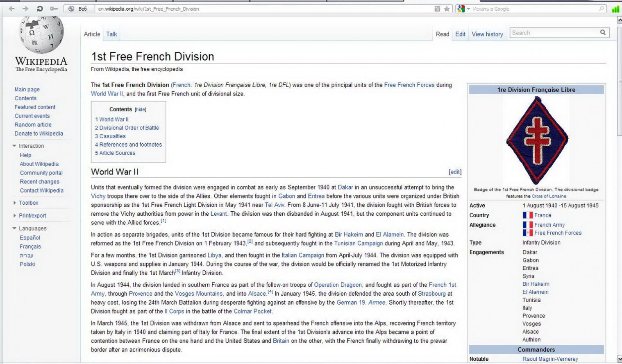Click the scrollbar down arrow

tap(619, 359)
